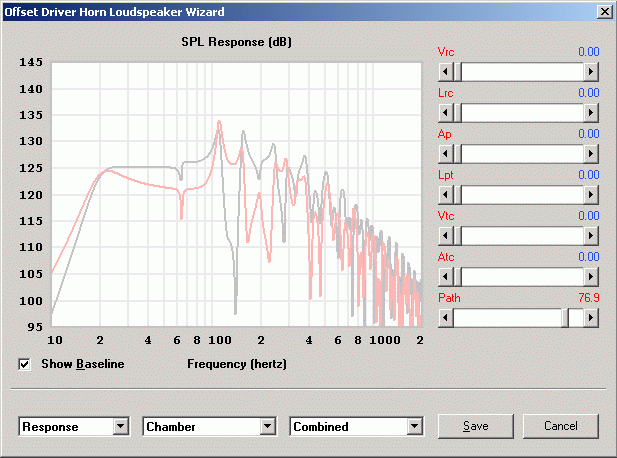Increase Vrc with the right arrow
This screenshot has width=617, height=458.
[591, 72]
